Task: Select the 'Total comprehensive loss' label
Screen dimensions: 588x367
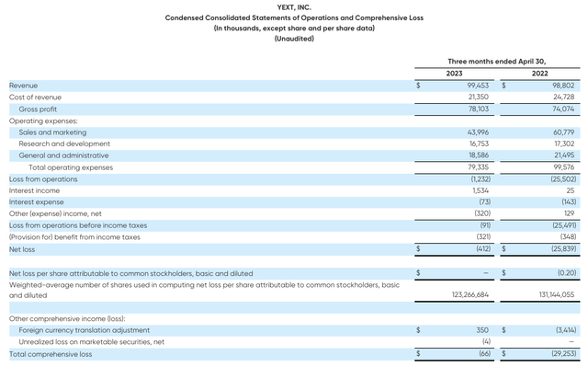Action: click(x=51, y=354)
